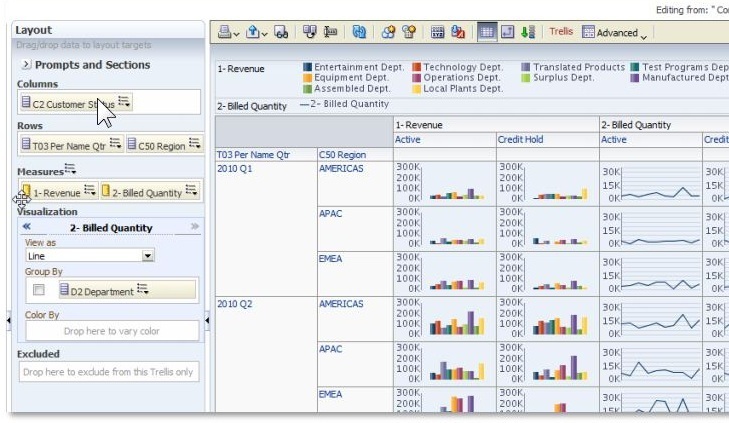Click AMERICAS region under 2010 Q1
This screenshot has width=729, height=423.
click(x=341, y=168)
